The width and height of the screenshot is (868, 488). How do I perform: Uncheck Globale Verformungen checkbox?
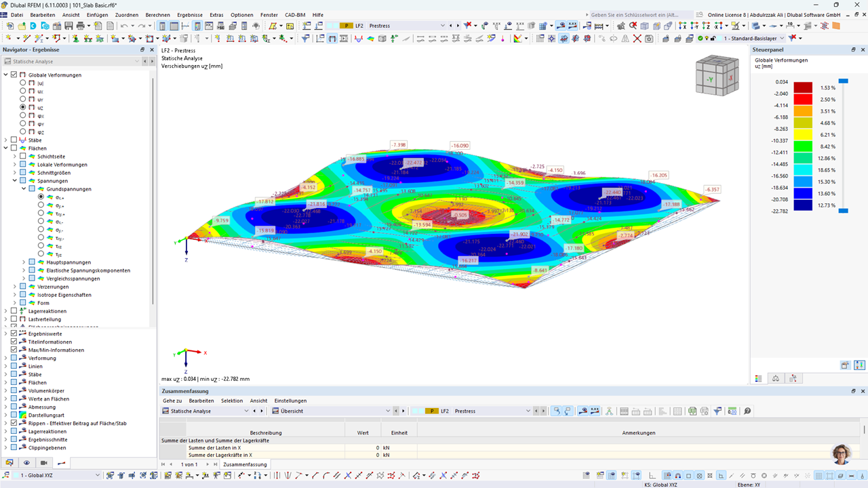point(14,75)
